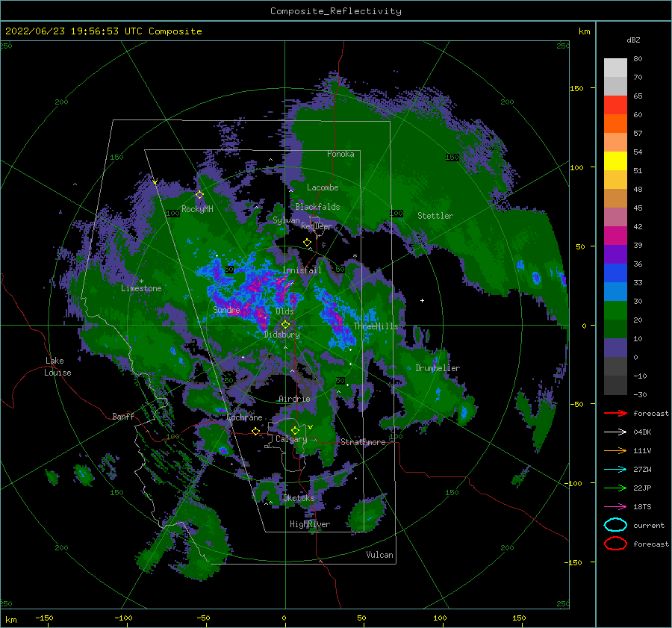Click the Lake Louise label
Viewport: 672px width, 628px height.
tap(58, 367)
